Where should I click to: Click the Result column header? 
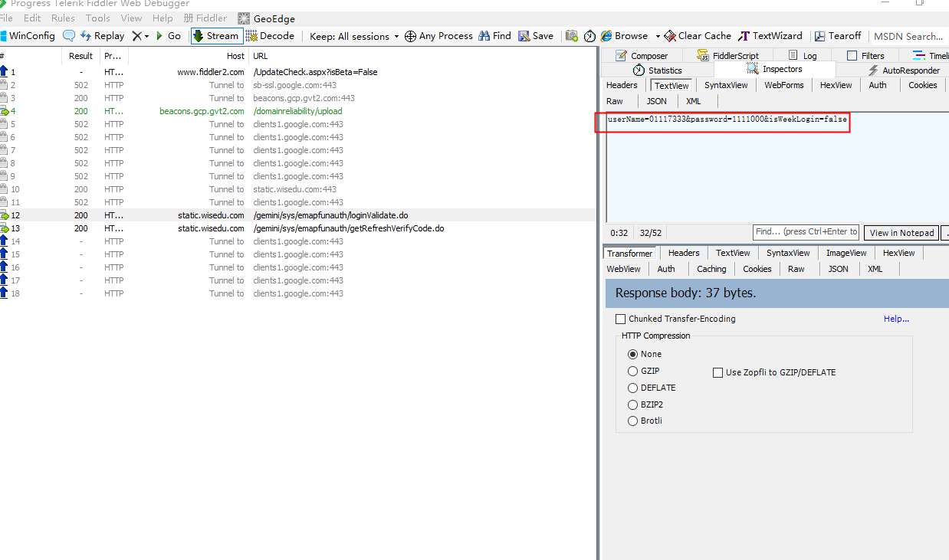point(80,56)
